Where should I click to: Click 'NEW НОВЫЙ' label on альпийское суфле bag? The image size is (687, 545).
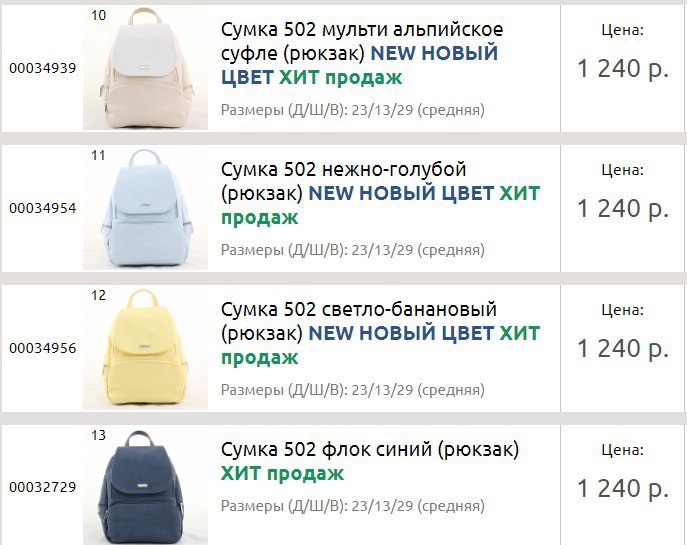click(x=434, y=53)
